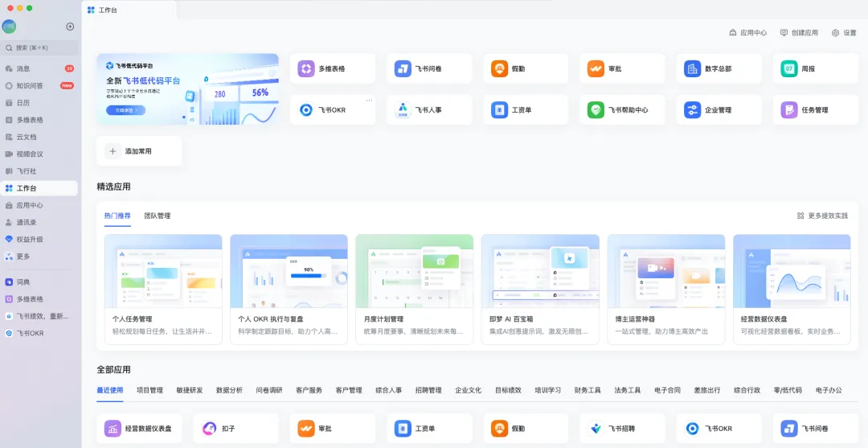Image resolution: width=868 pixels, height=448 pixels.
Task: Open 知识问答 in the sidebar
Action: (x=39, y=86)
